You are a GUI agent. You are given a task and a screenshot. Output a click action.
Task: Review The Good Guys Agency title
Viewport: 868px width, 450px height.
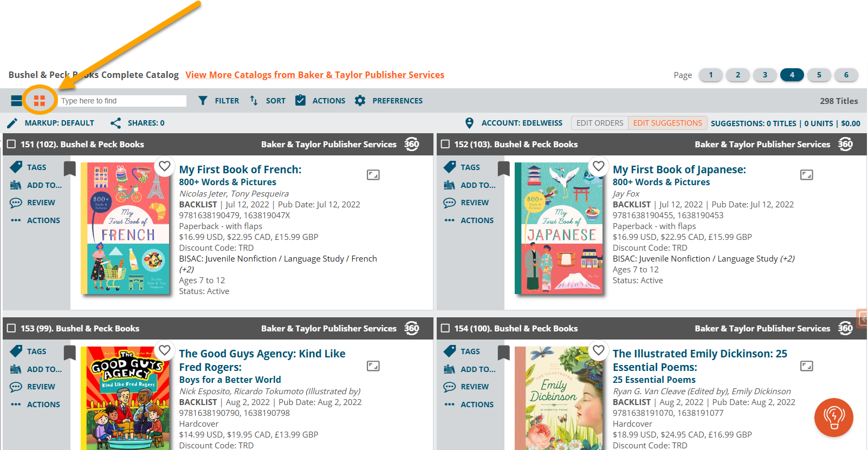pos(33,387)
